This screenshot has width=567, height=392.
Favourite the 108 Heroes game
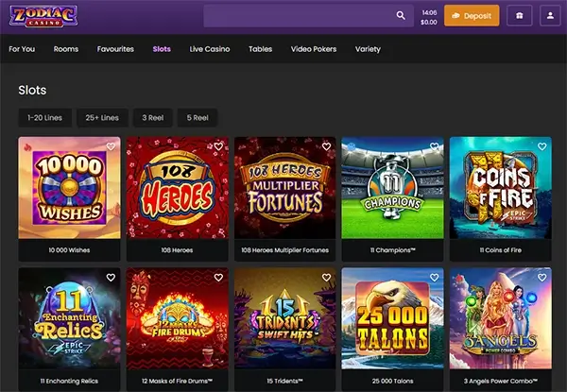coord(218,146)
